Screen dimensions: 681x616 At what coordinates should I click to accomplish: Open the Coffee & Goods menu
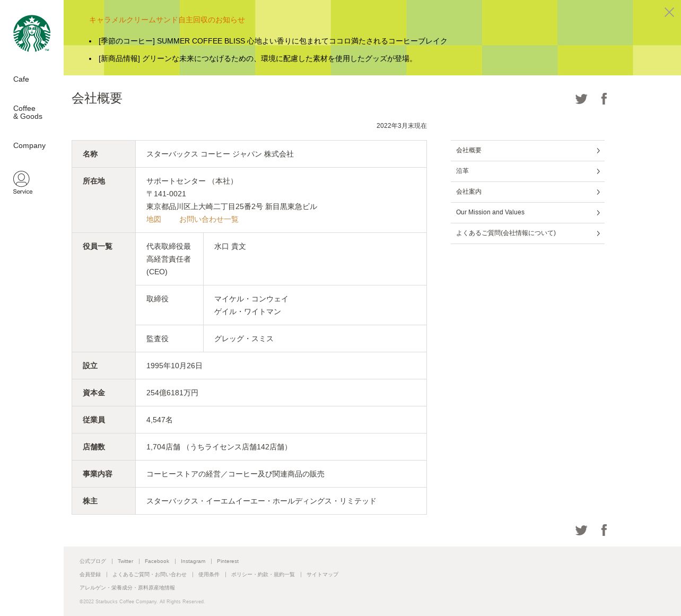coord(28,112)
